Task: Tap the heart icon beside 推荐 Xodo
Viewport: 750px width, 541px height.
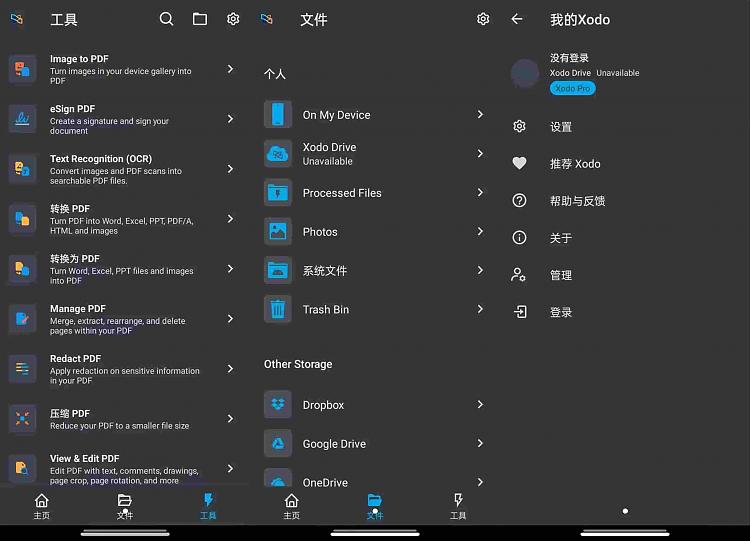Action: click(519, 164)
